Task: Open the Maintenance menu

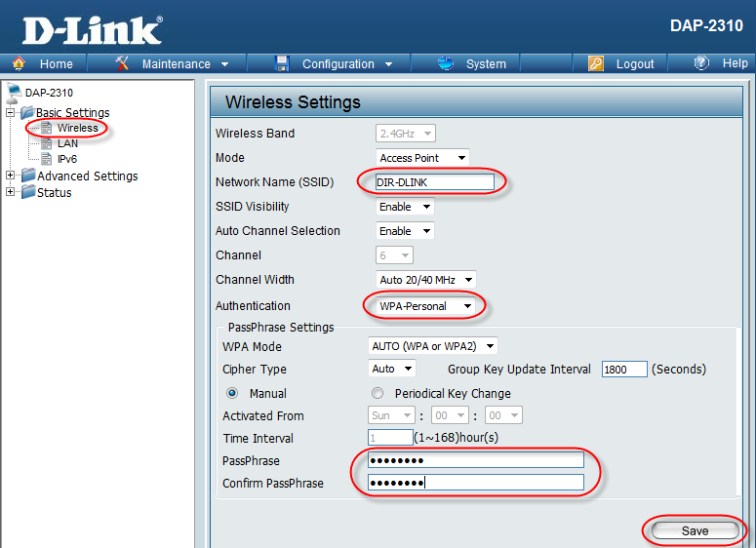Action: coord(176,63)
